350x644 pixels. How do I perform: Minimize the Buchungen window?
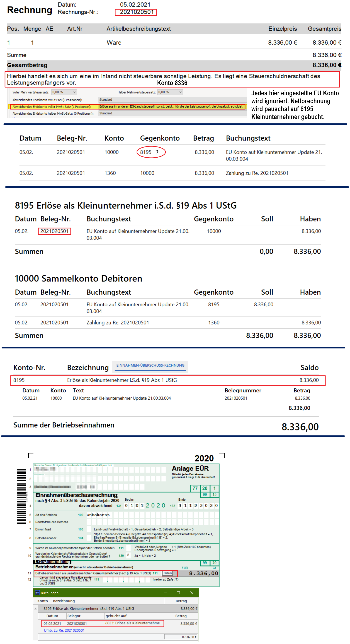pos(165,593)
